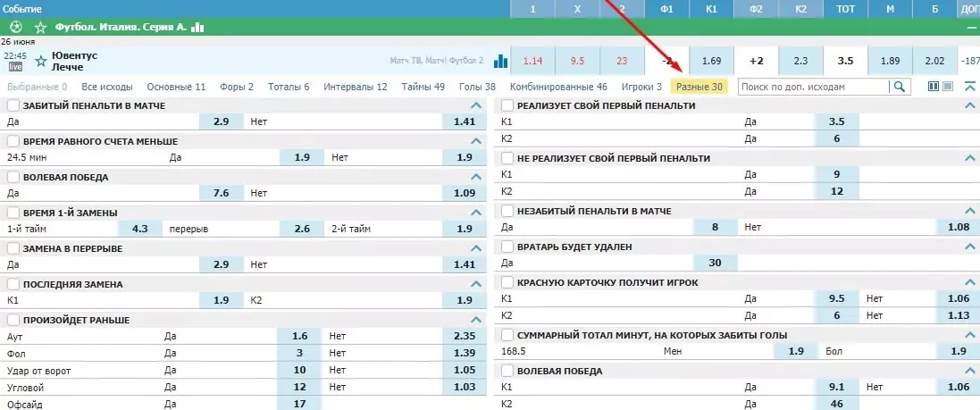This screenshot has width=980, height=410.
Task: Select goalkeeper sent off odds 30
Action: 716,264
